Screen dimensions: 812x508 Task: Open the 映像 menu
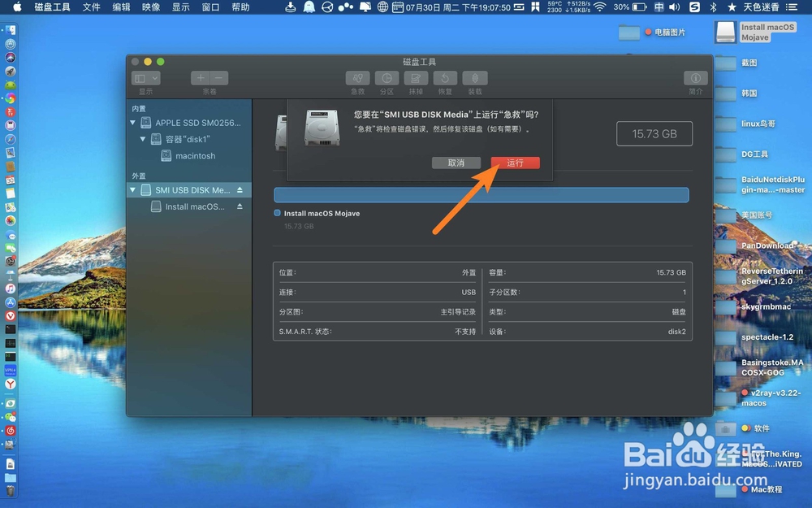click(151, 7)
